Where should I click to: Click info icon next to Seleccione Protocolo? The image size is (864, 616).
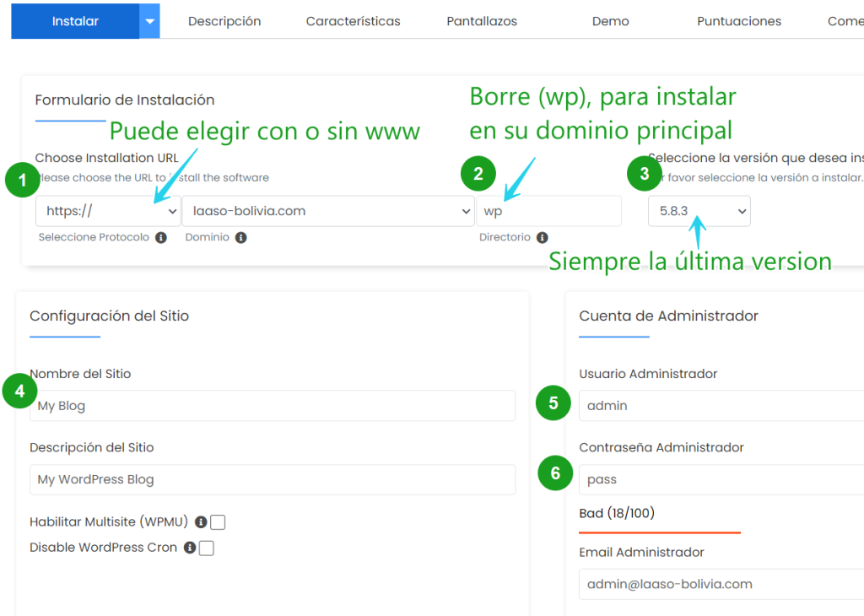click(x=161, y=237)
